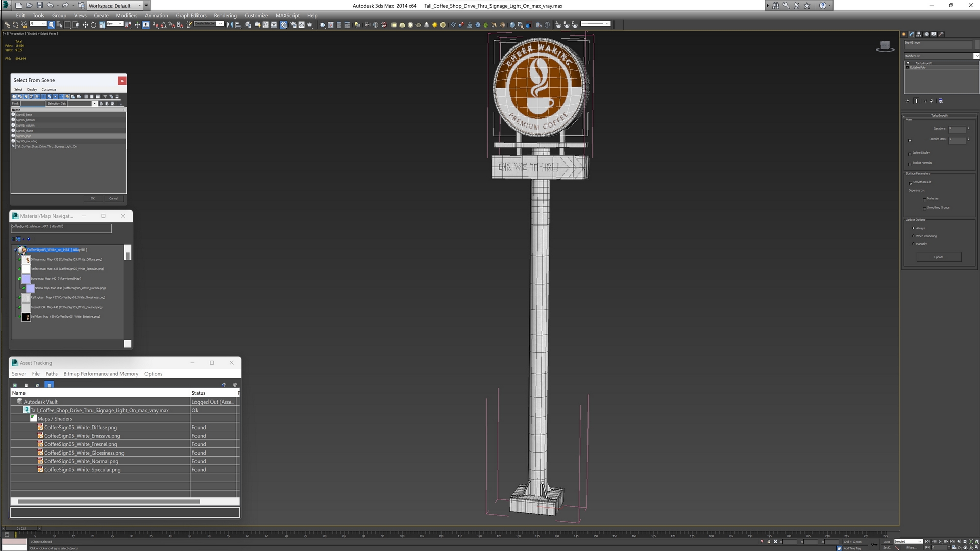Open the Rendering menu
The image size is (980, 551).
click(225, 15)
